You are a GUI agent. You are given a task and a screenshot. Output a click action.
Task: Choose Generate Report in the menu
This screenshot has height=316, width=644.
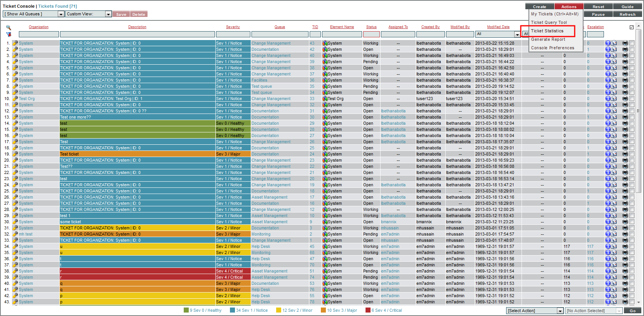(x=548, y=39)
